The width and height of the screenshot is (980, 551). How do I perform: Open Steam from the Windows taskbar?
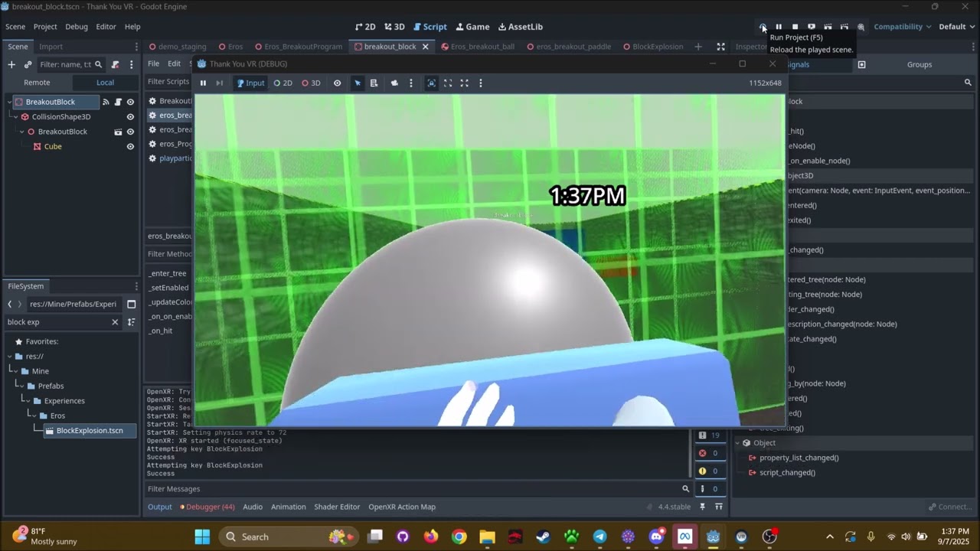543,536
